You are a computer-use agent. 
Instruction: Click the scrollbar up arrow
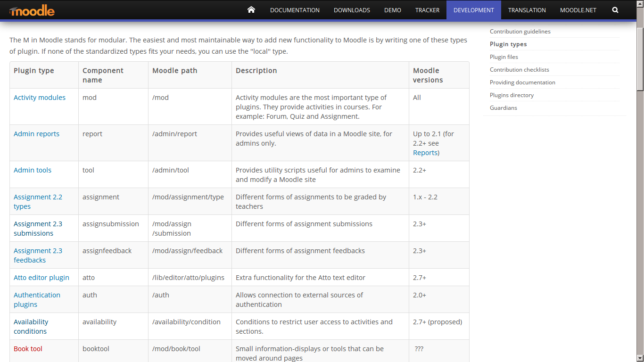pyautogui.click(x=640, y=4)
